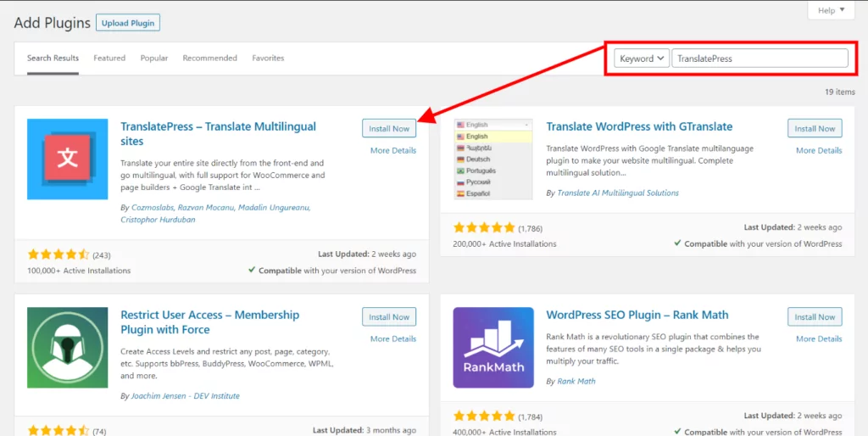The height and width of the screenshot is (436, 868).
Task: Open More Details for Restrict User Access
Action: (393, 338)
